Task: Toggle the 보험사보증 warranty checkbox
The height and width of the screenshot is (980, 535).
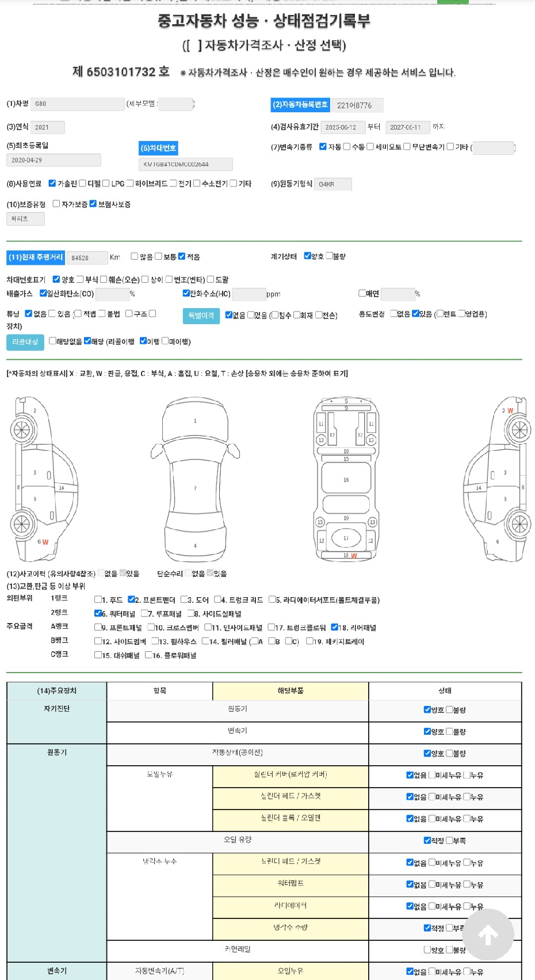Action: pyautogui.click(x=93, y=204)
